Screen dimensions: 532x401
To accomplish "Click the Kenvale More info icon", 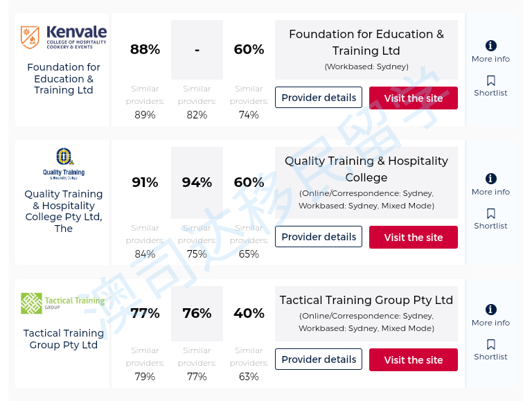I will click(491, 46).
